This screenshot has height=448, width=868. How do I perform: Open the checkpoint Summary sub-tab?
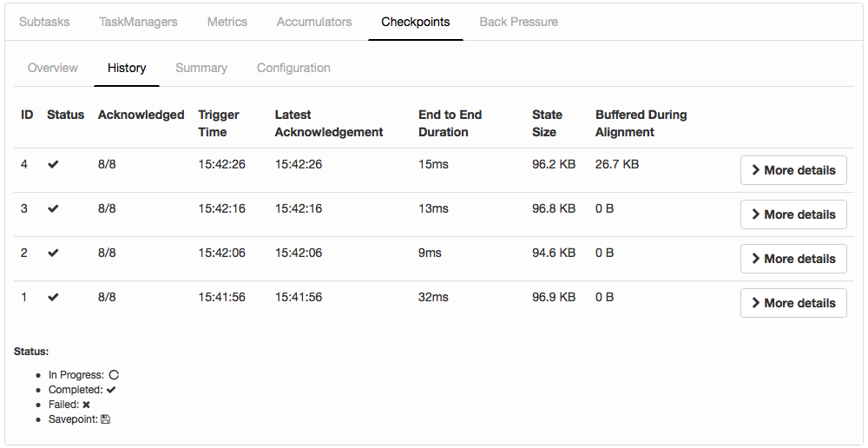click(201, 68)
